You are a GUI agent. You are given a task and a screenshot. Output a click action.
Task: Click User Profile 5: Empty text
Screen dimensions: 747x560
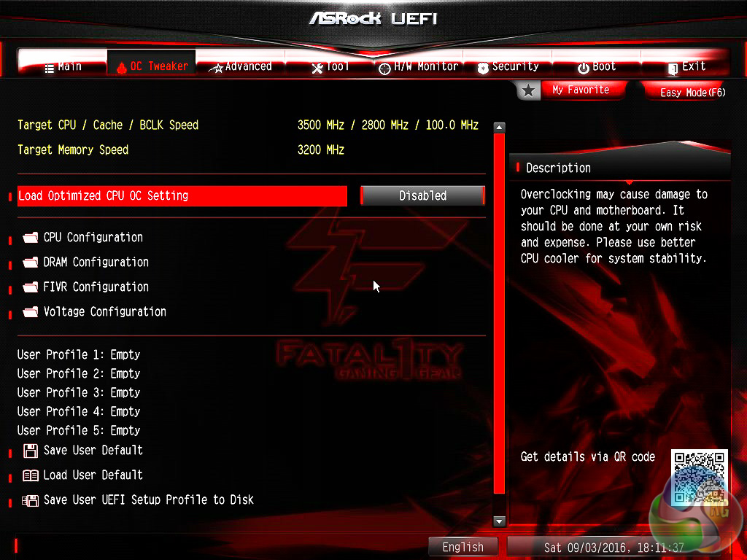pos(79,430)
